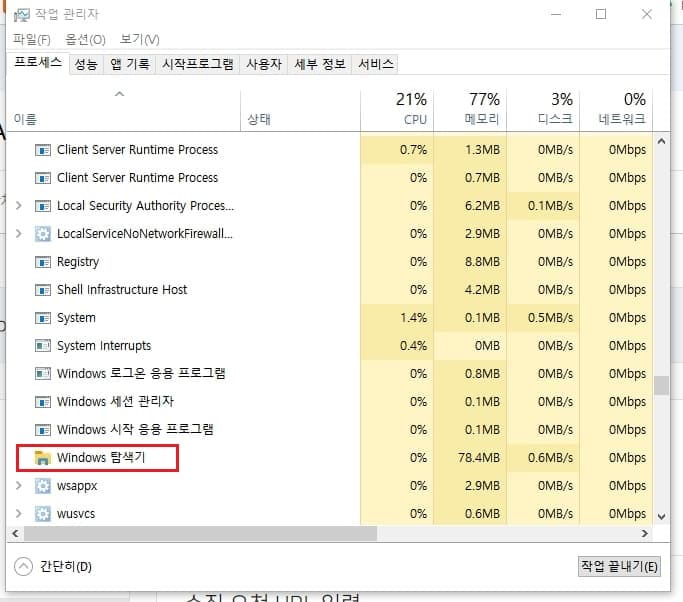Close the 작업 관리자 window
The image size is (683, 602).
[647, 14]
